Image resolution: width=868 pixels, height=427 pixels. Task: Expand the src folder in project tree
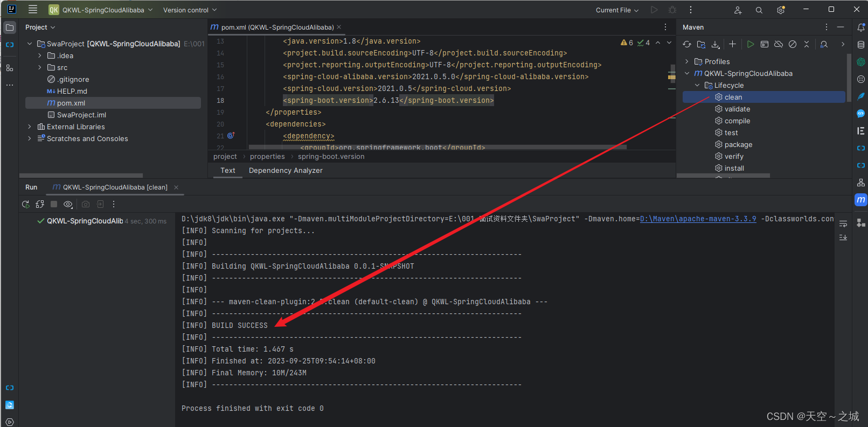click(40, 67)
